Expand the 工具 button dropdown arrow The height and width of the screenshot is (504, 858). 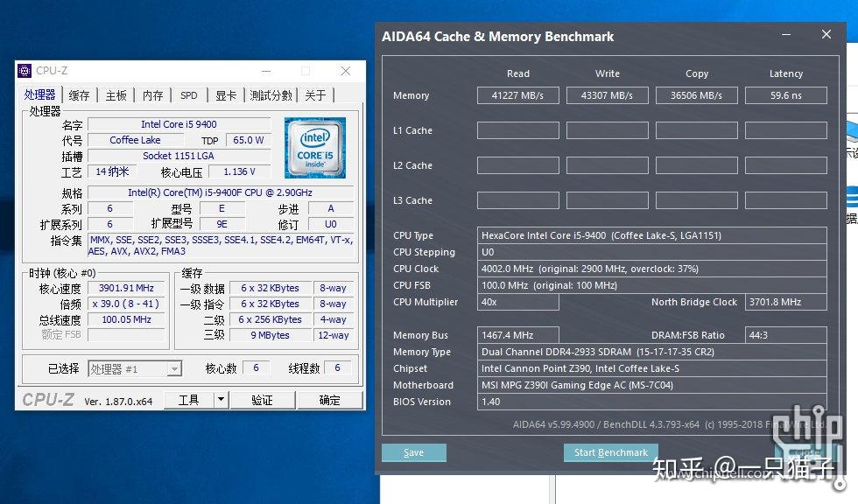click(221, 400)
